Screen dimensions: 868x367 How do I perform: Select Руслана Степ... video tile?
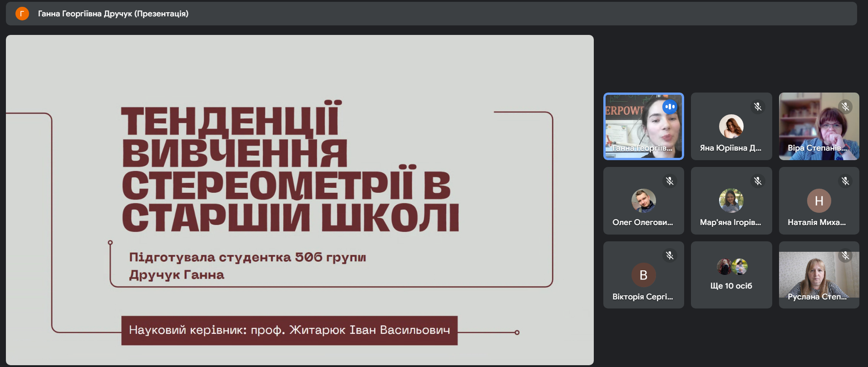(819, 275)
